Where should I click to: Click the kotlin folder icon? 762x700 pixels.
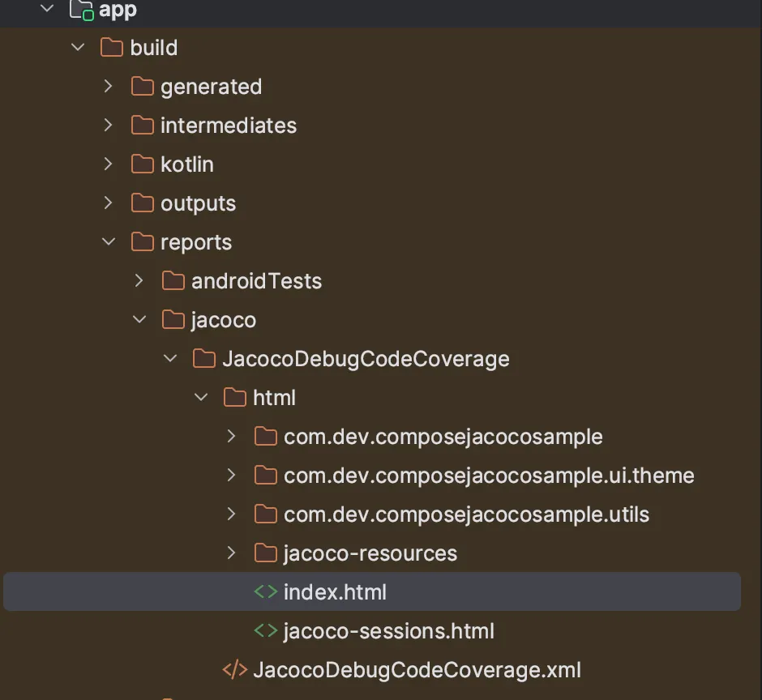tap(143, 164)
